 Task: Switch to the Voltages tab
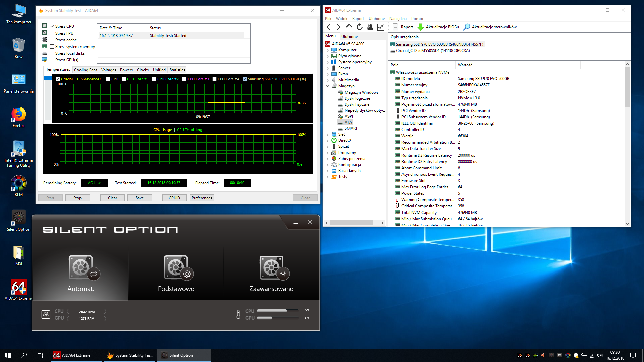(x=109, y=70)
